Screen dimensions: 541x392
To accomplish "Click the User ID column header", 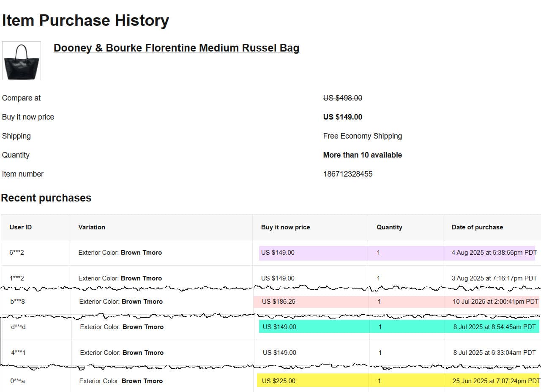I will coord(20,227).
